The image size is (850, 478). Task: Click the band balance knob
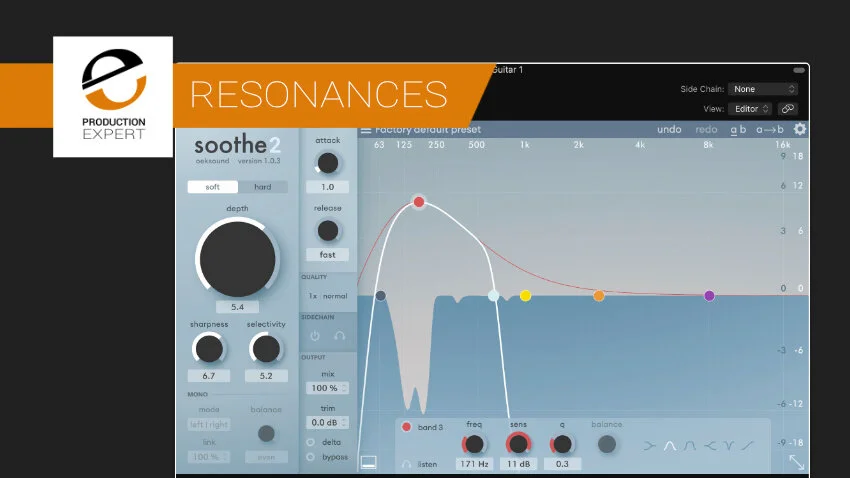607,444
